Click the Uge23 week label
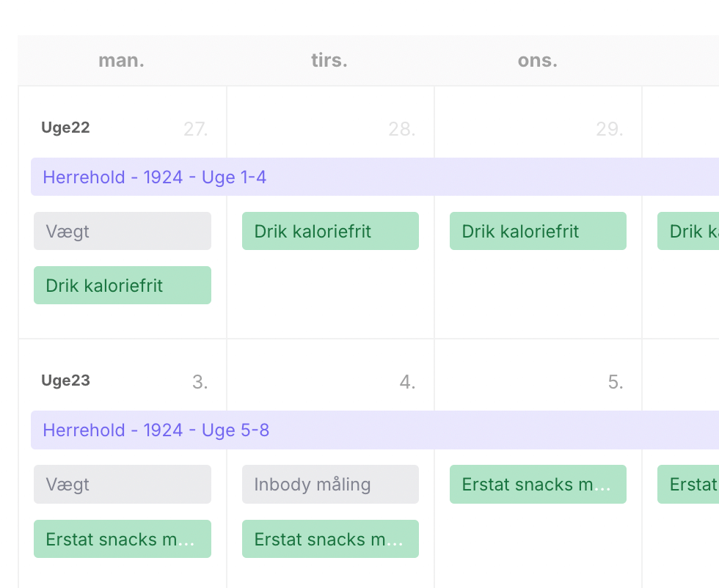Viewport: 719px width, 588px height. coord(65,381)
